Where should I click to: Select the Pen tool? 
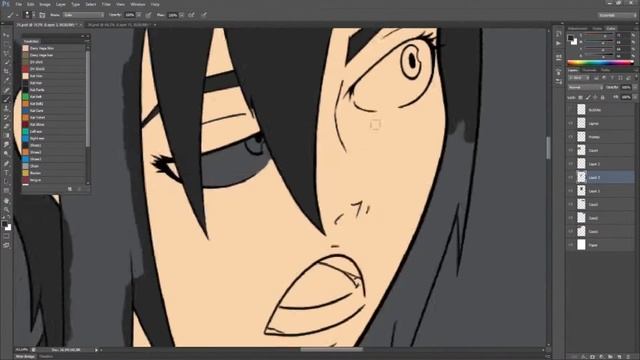pos(6,163)
